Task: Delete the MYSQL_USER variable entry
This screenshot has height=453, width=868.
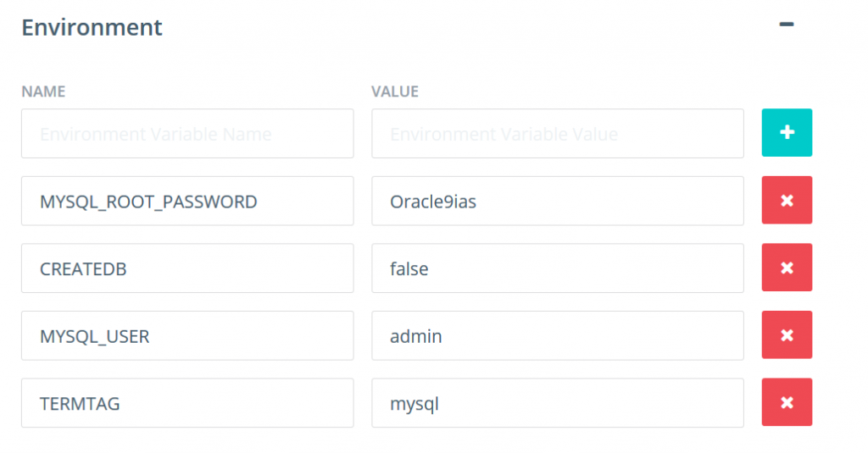Action: (x=787, y=335)
